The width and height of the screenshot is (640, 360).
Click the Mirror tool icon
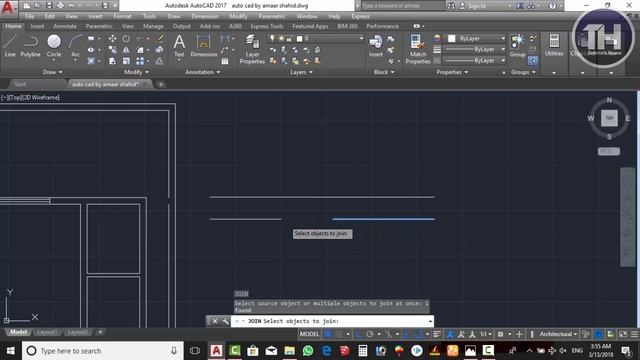pyautogui.click(x=126, y=50)
